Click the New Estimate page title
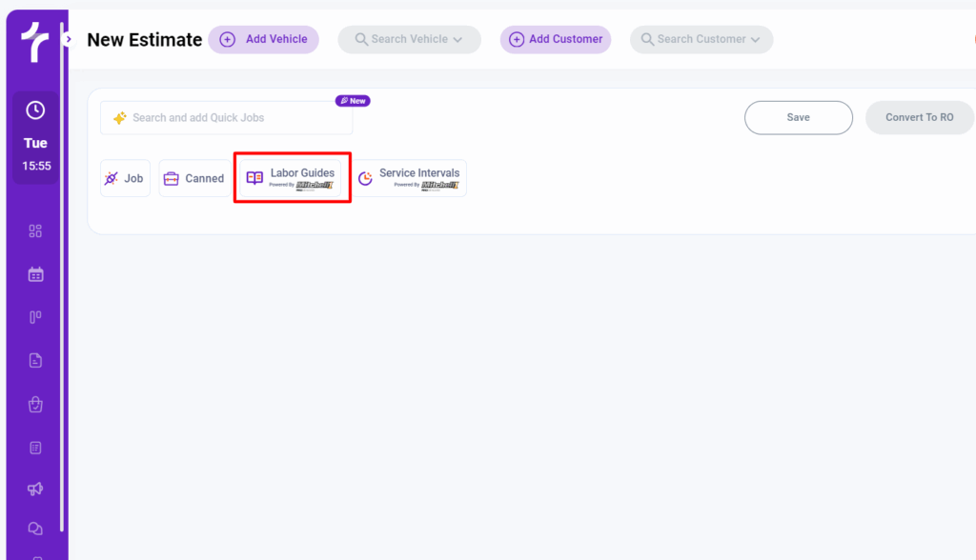976x560 pixels. (x=145, y=40)
